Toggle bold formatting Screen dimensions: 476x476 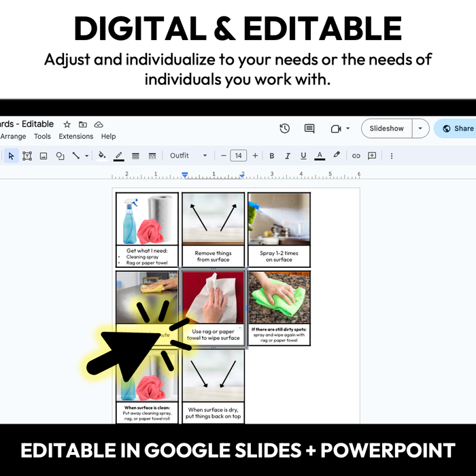[272, 156]
